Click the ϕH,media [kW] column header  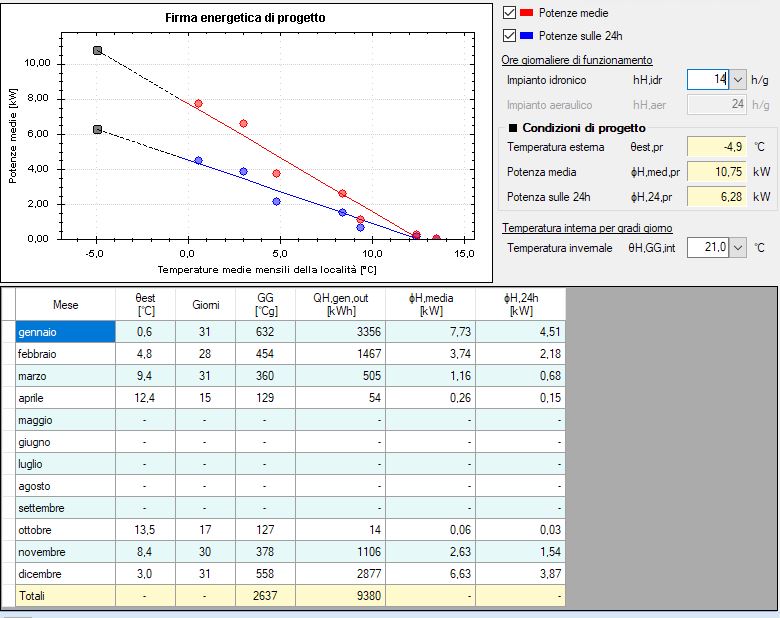431,305
